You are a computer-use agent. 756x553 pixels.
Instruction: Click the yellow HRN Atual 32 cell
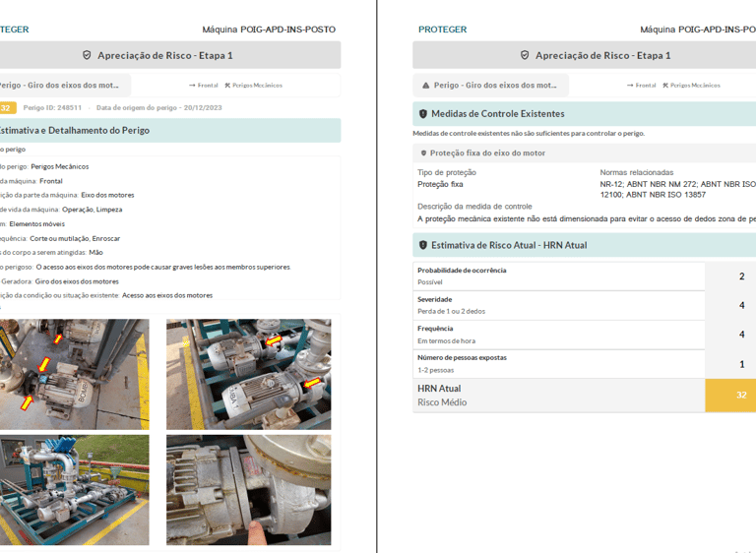click(731, 395)
